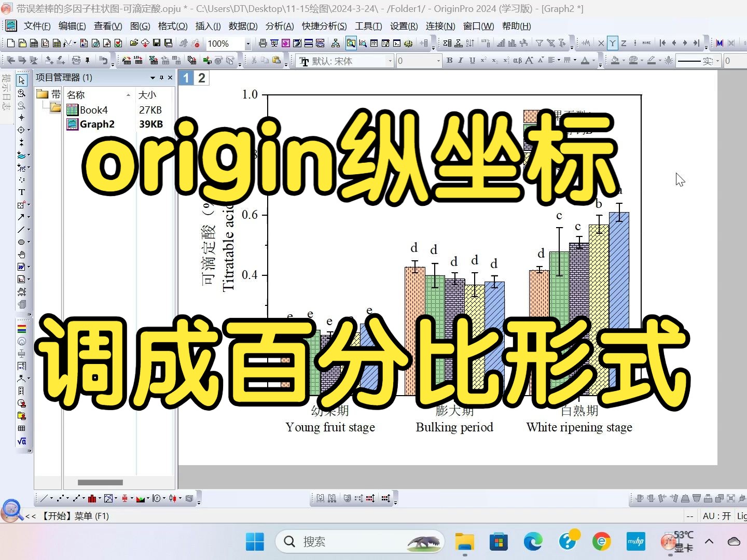Open the line style dropdown
Viewport: 747px width, 560px height.
click(717, 61)
